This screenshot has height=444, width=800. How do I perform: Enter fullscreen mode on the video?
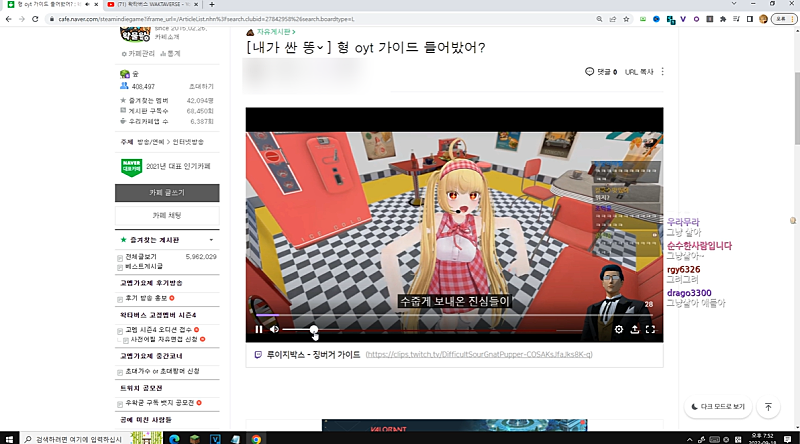click(x=650, y=329)
